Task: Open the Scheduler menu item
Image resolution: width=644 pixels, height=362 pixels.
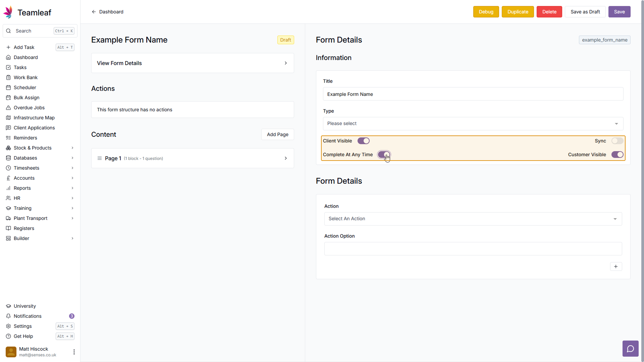Action: click(x=25, y=87)
